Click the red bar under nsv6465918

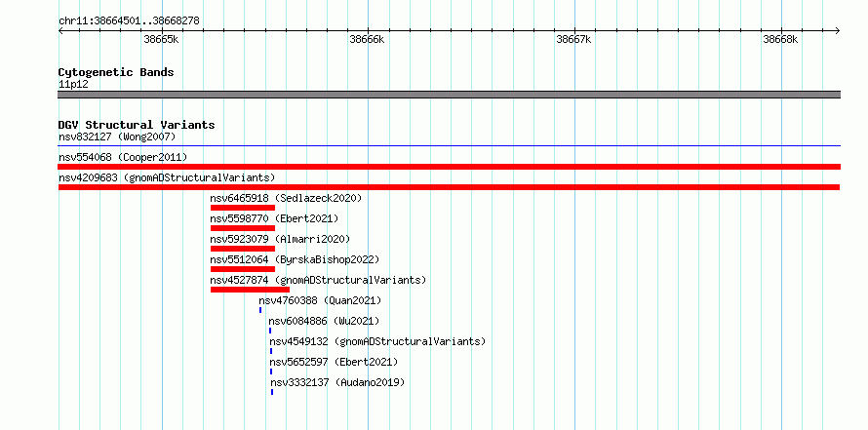243,208
